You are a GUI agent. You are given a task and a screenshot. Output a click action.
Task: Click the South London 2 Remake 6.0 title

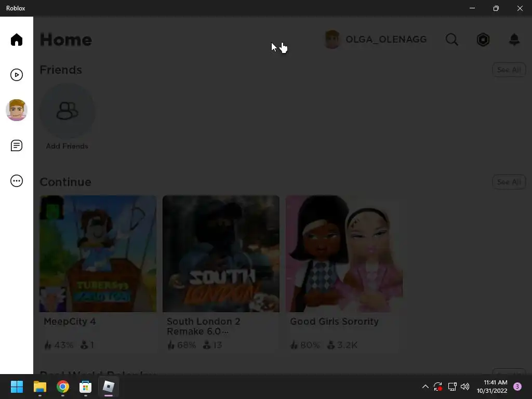point(204,326)
